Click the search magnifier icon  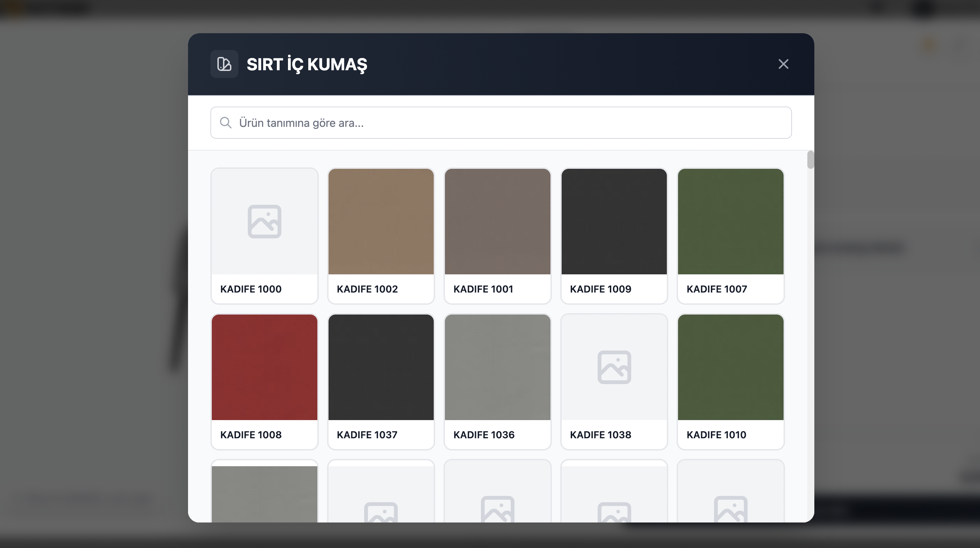point(225,123)
